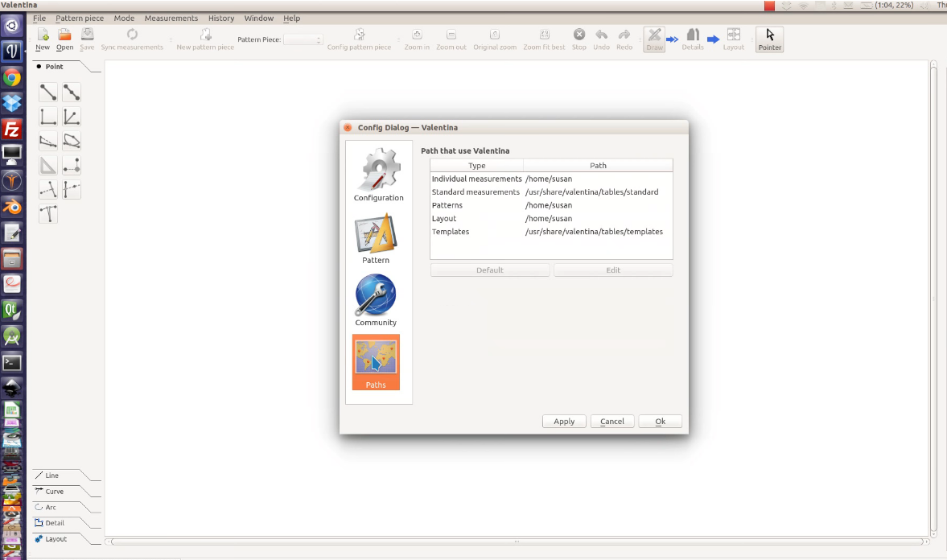Close the Config Dialog window
Image resolution: width=947 pixels, height=560 pixels.
point(348,127)
